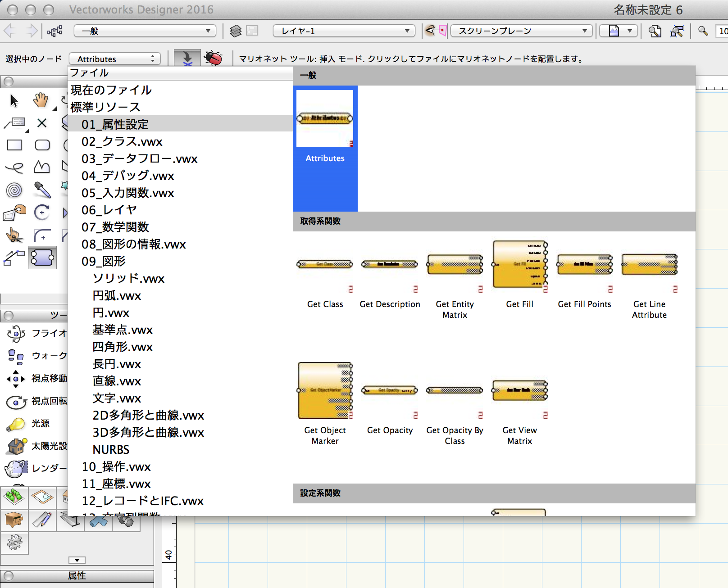
Task: Select the Spiral tool
Action: [14, 190]
